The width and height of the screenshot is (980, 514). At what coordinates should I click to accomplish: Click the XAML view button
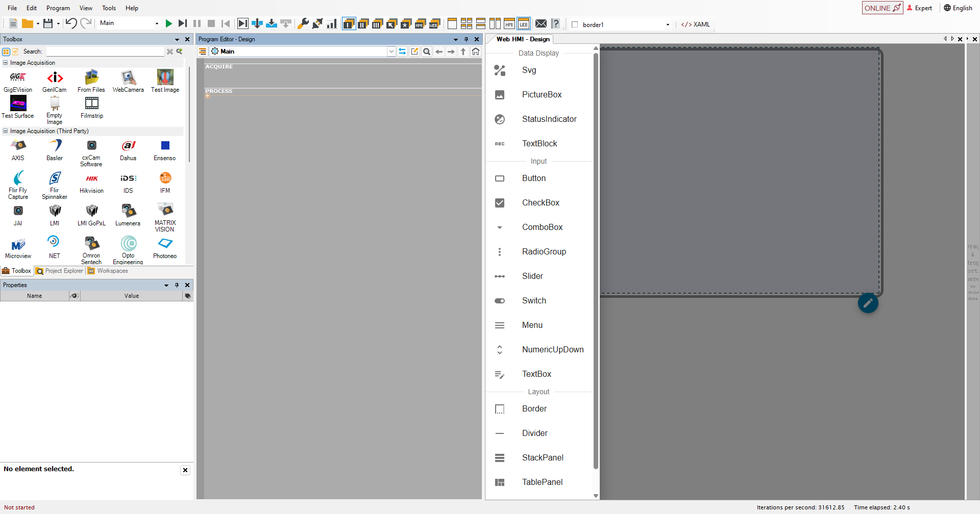pos(696,24)
